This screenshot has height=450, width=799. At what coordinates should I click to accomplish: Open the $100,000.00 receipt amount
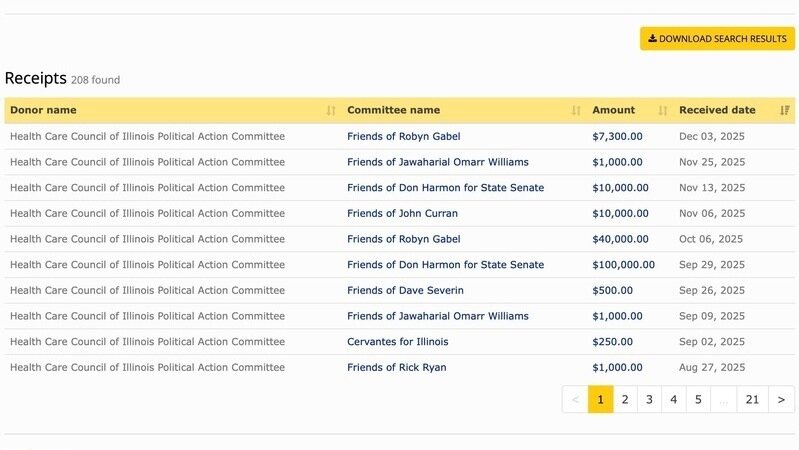[x=623, y=265]
